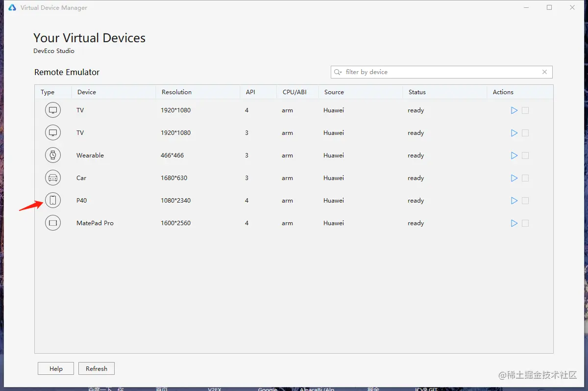Click ready status in P40 row
The image size is (588, 391).
[x=416, y=201]
